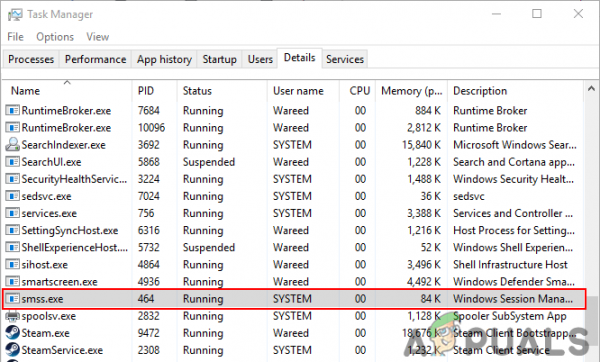Sort by Memory column header
Viewport: 600px width, 362px height.
pos(411,91)
